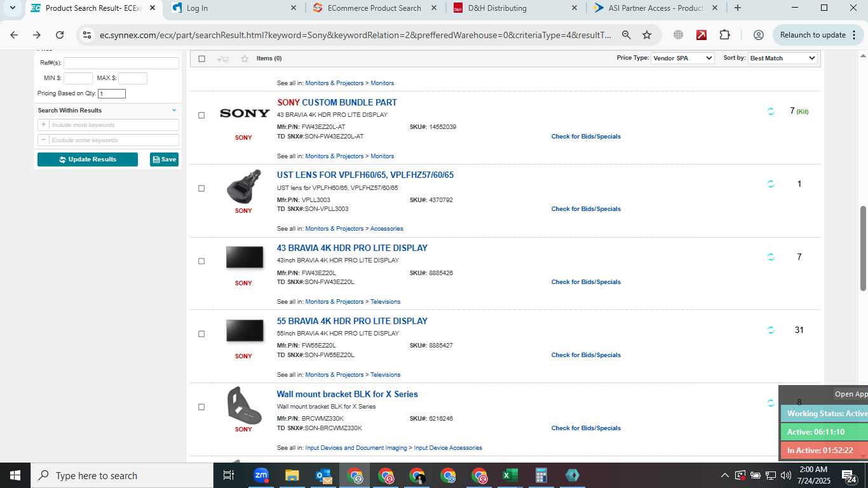This screenshot has height=488, width=868.
Task: Open File Explorer from the taskbar
Action: 292,475
